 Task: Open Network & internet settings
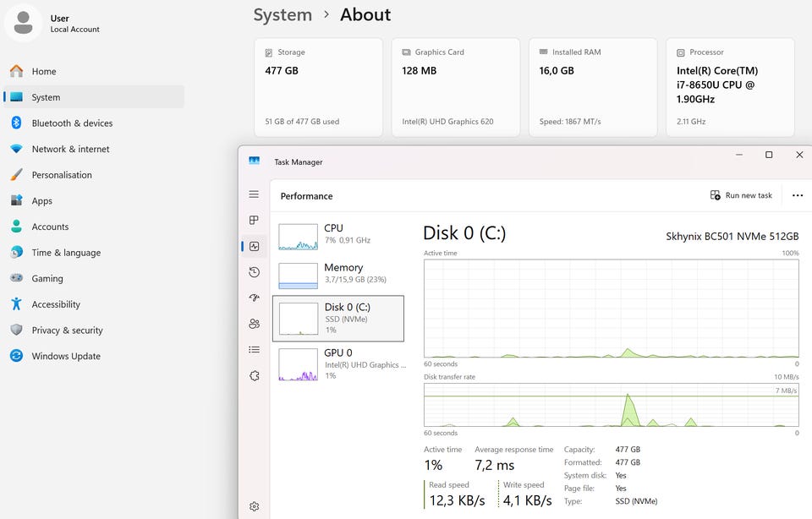[70, 149]
